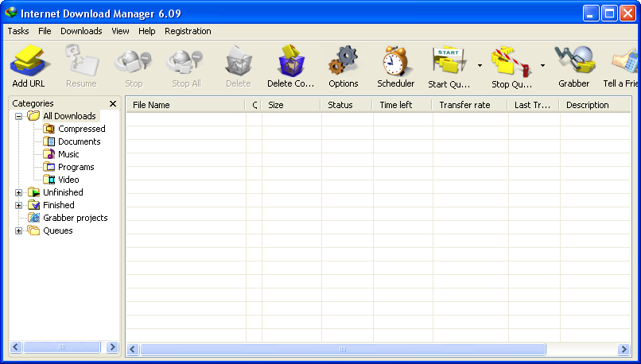
Task: Click the IDM title bar logo icon
Action: 10,13
